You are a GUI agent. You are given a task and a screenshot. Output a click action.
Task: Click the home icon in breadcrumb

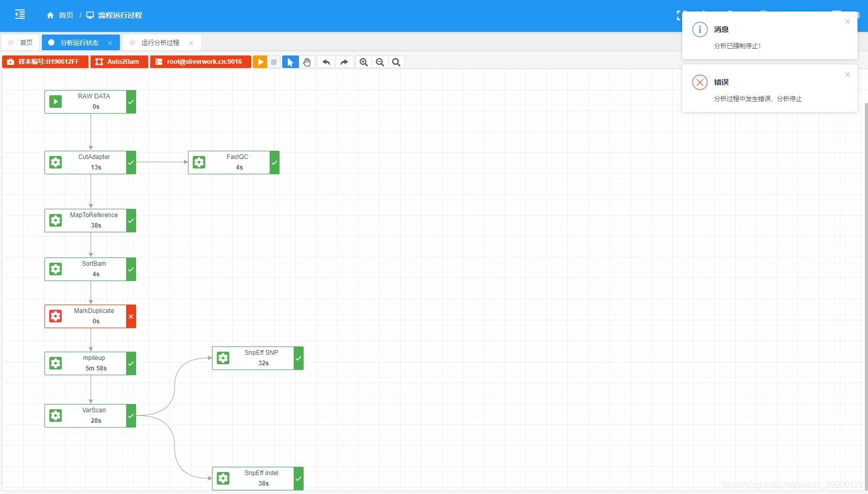pyautogui.click(x=50, y=15)
